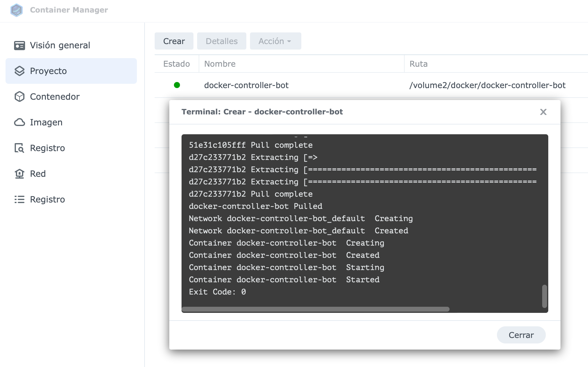Click the Visión general sidebar icon
This screenshot has height=367, width=588.
[20, 46]
